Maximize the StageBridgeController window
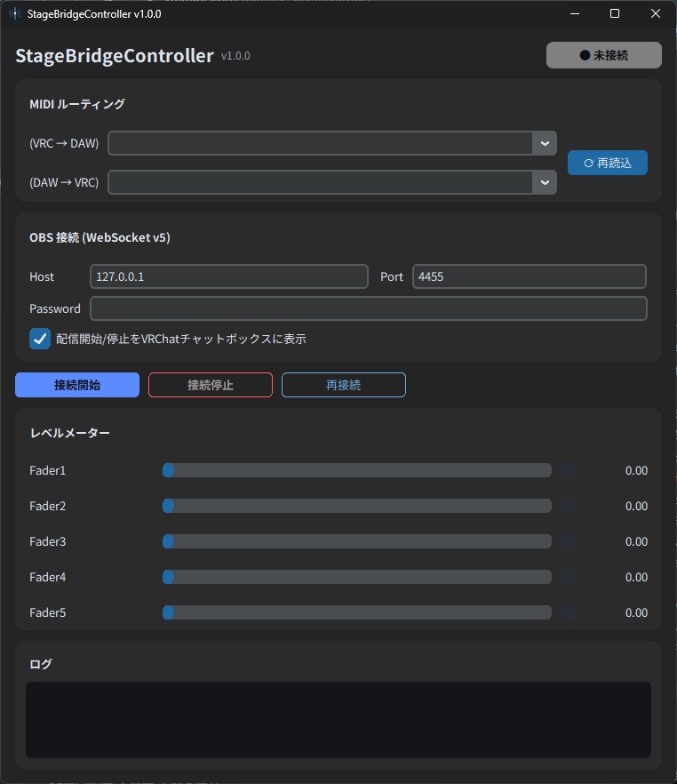 click(615, 13)
